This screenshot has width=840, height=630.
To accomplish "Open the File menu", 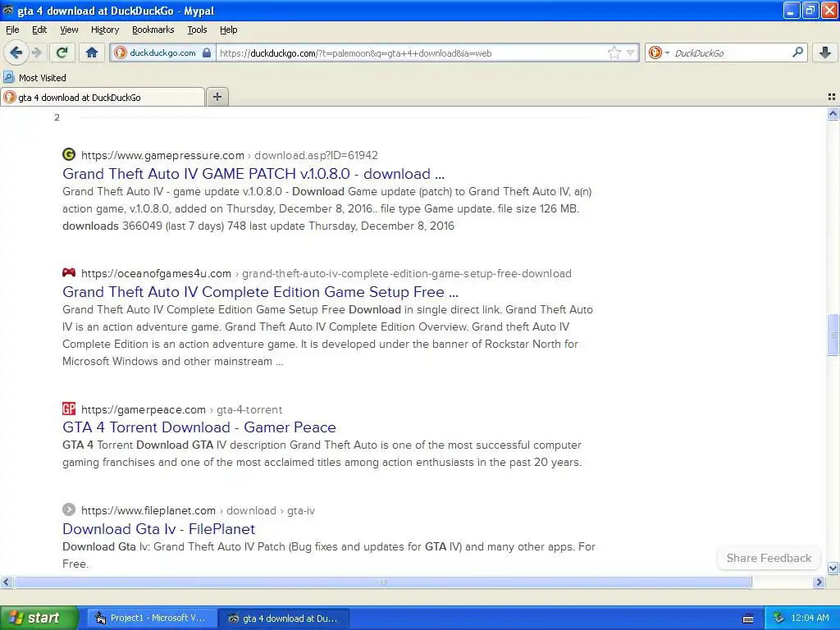I will 12,30.
